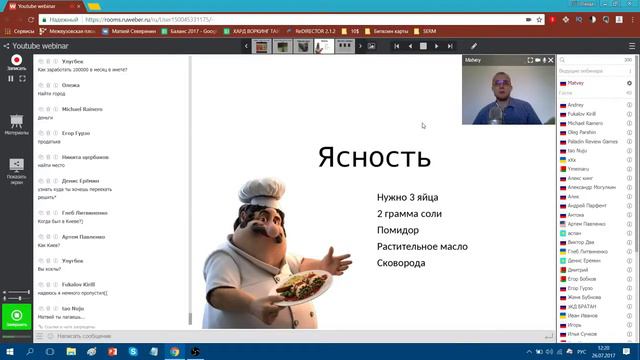Toggle microphone in Matvey video window
Viewport: 640px width, 360px height.
[x=544, y=60]
